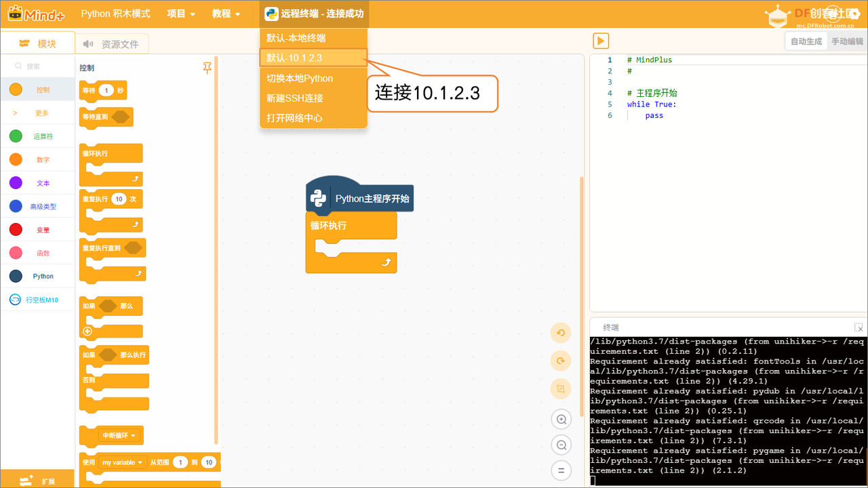Run the program with the play button
This screenshot has width=868, height=488.
tap(601, 41)
